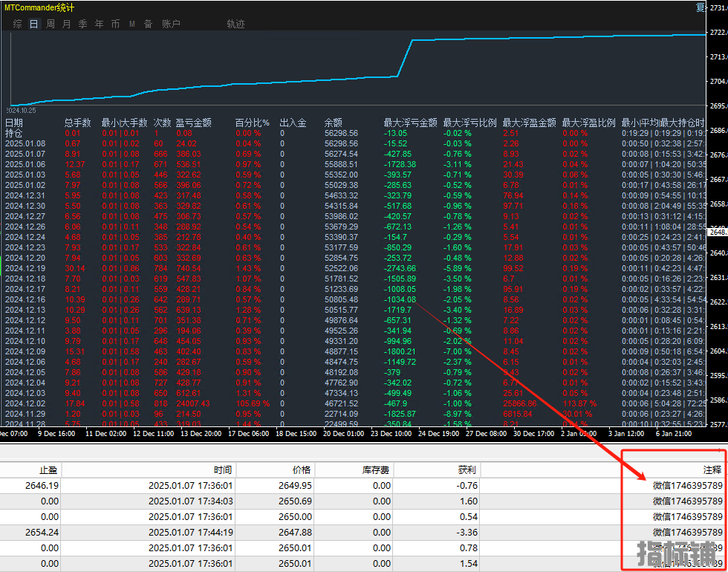Click the 注释 comment column header
The image size is (728, 572).
click(712, 470)
